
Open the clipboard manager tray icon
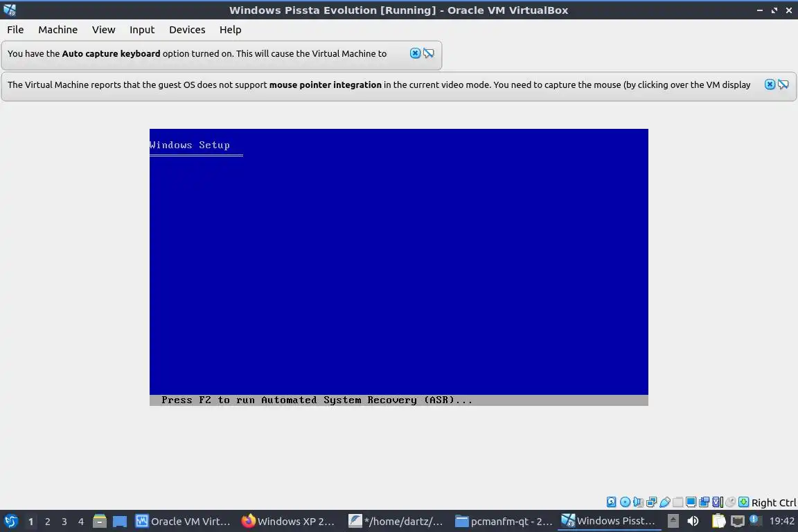click(x=718, y=521)
